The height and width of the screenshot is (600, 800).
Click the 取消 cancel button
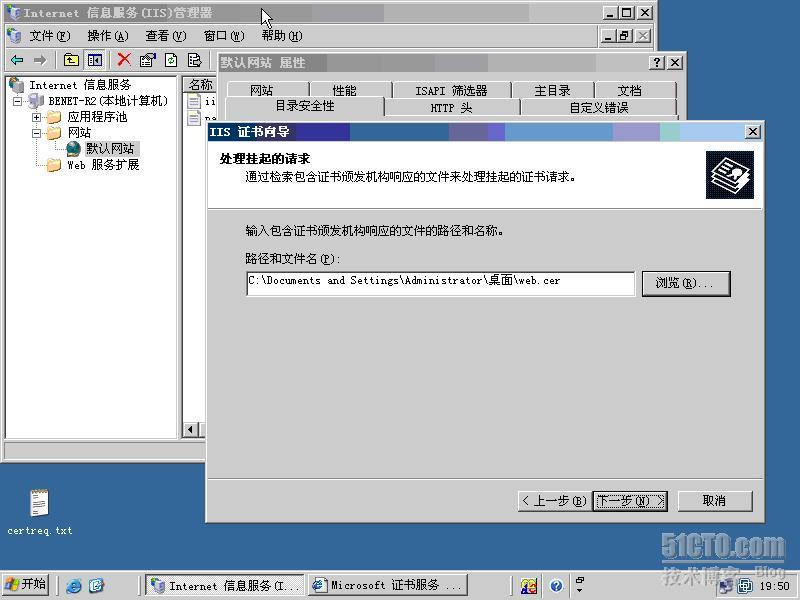click(x=715, y=501)
